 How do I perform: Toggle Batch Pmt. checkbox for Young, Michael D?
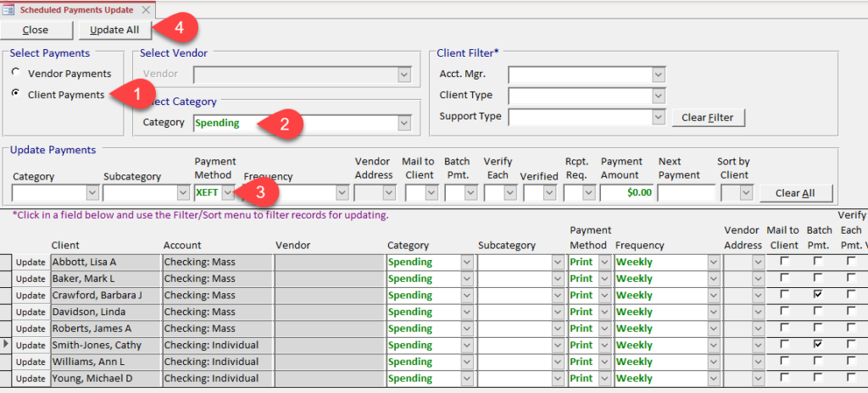pos(818,378)
